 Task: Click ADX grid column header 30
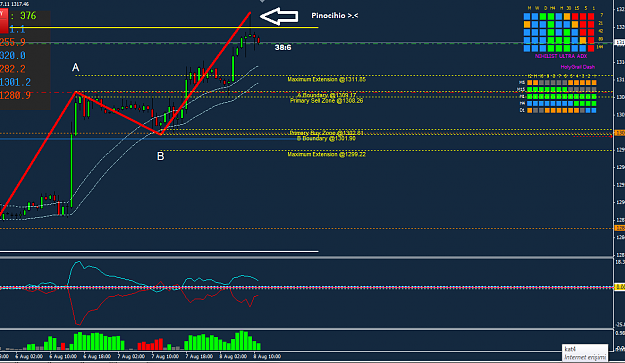(569, 8)
